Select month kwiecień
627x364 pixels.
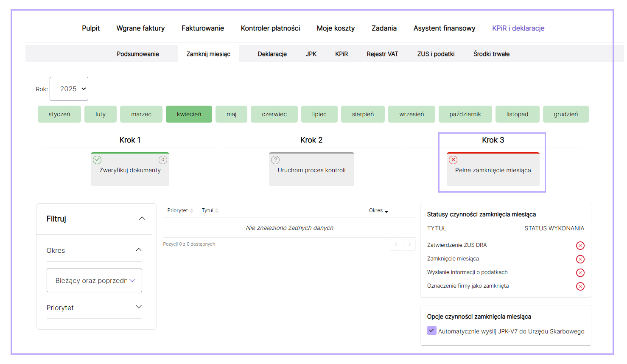tap(189, 114)
